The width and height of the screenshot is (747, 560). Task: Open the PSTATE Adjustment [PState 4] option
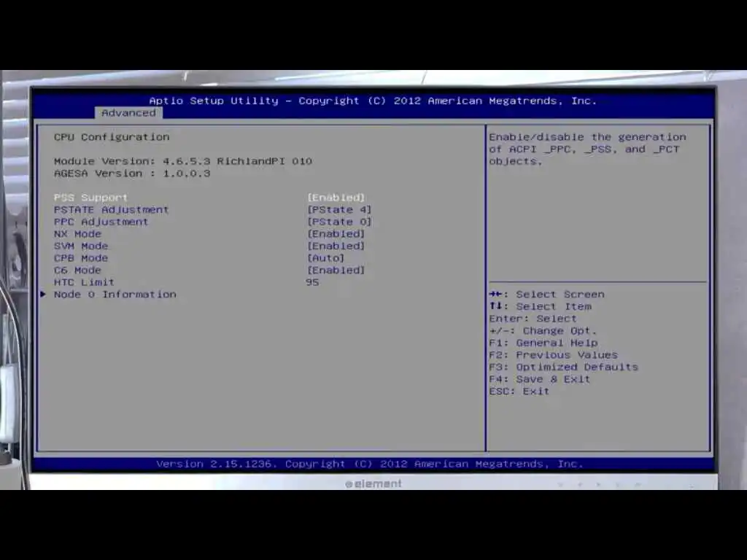338,209
